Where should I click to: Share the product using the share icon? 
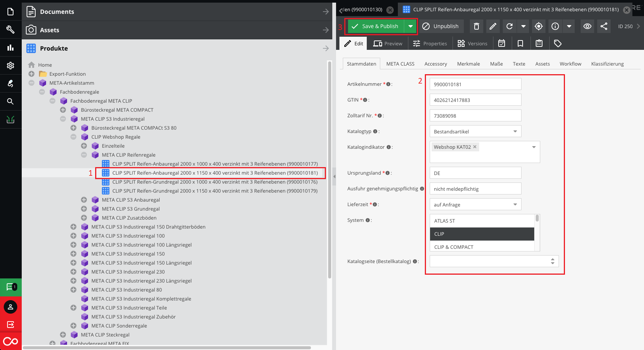(x=604, y=26)
